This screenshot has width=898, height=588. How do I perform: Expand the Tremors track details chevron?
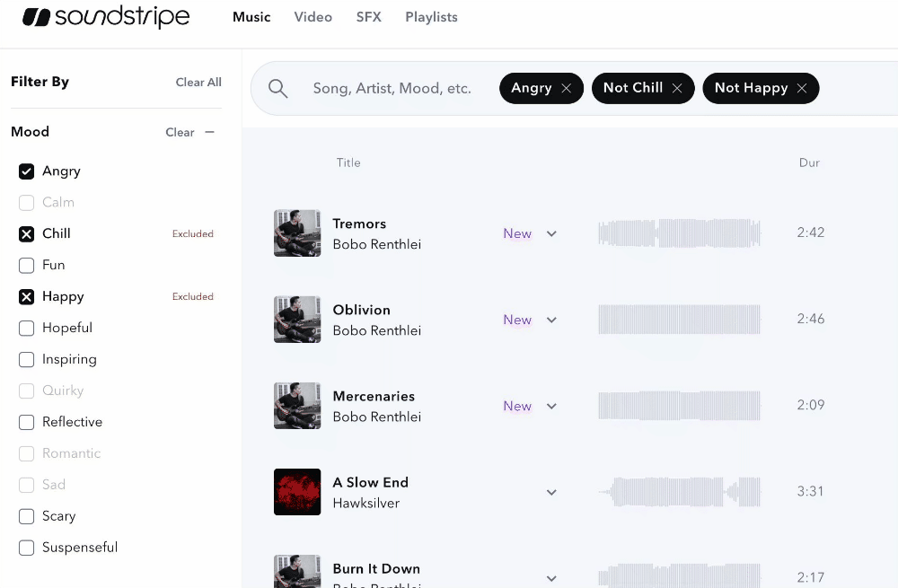(x=551, y=233)
